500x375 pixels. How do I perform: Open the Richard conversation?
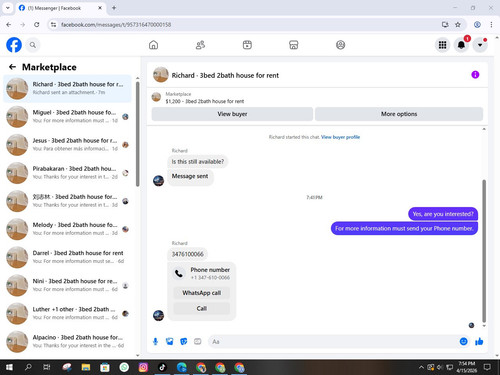67,89
